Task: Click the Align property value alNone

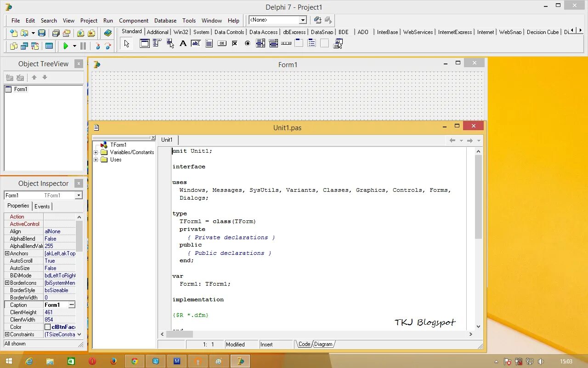Action: [x=60, y=231]
